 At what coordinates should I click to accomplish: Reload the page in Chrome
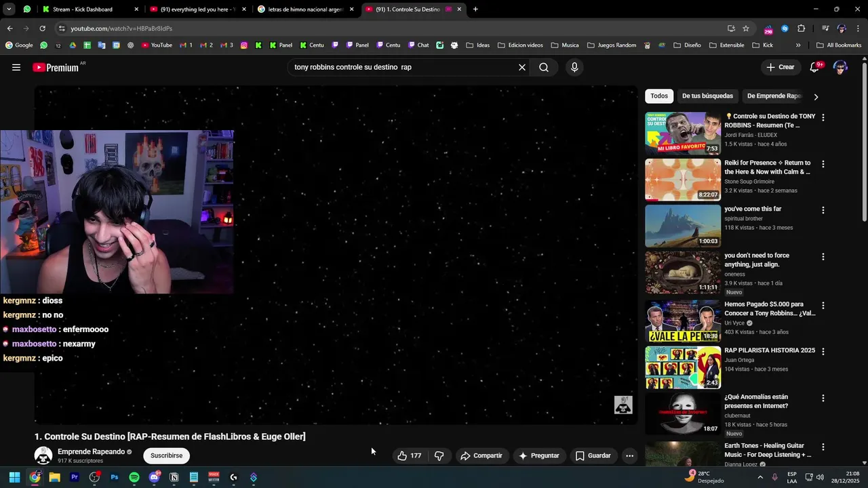tap(42, 28)
